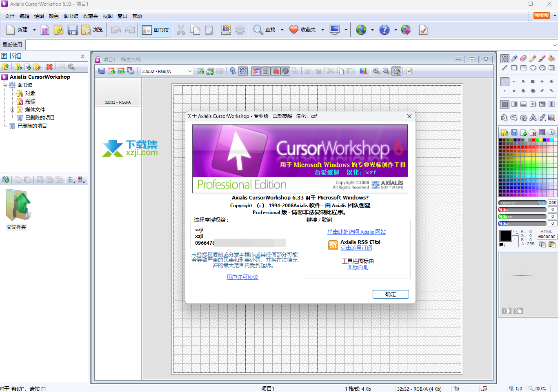558x392 pixels.
Task: Open the 新建 dropdown arrow
Action: [34, 30]
